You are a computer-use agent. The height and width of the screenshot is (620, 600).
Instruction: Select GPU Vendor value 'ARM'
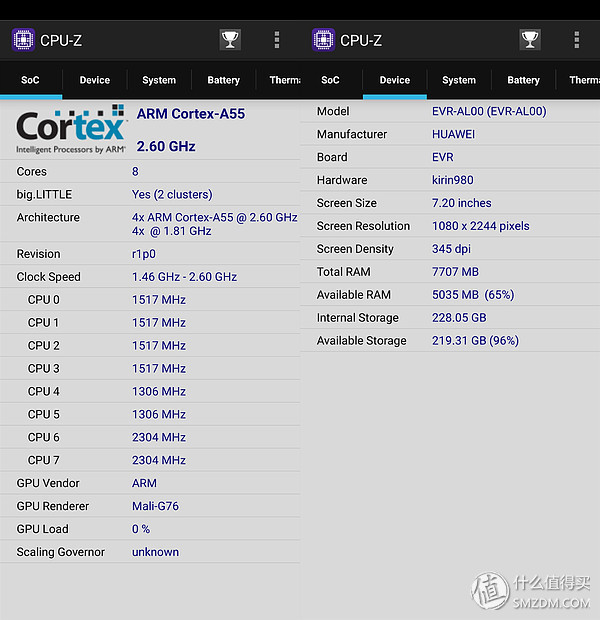[x=144, y=483]
